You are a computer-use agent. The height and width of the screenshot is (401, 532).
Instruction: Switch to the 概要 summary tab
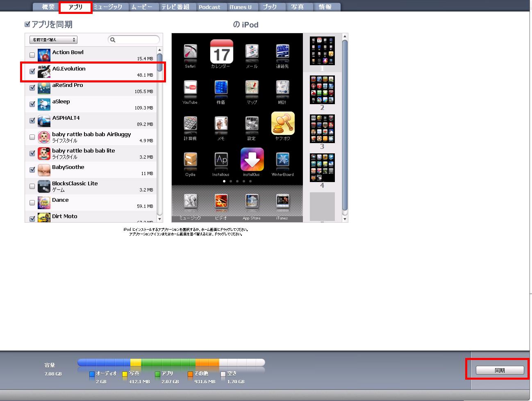(x=48, y=7)
